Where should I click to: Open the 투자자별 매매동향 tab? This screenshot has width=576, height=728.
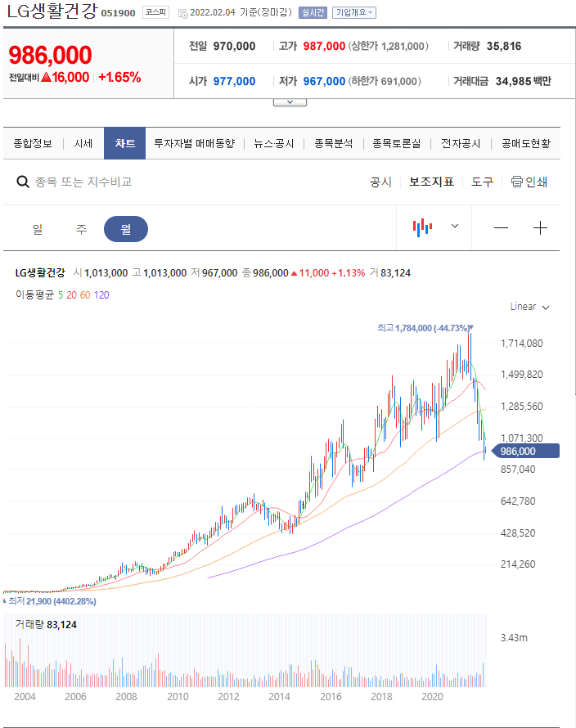[x=195, y=143]
